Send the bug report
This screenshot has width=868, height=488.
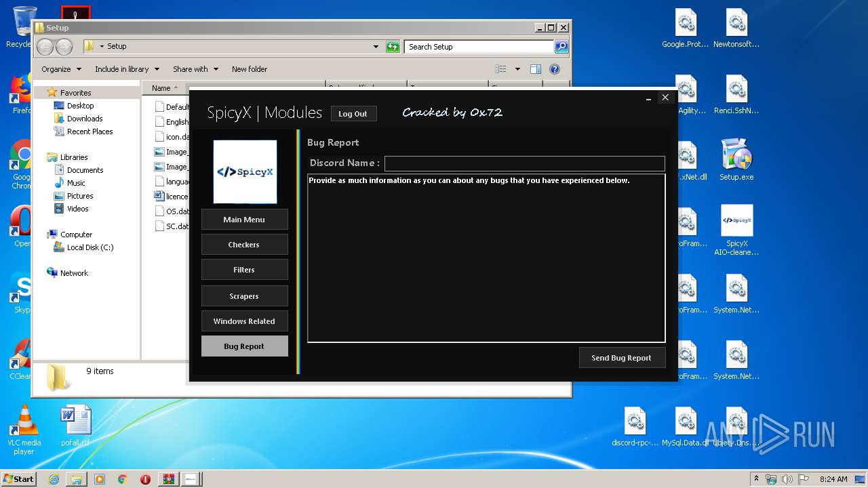622,358
